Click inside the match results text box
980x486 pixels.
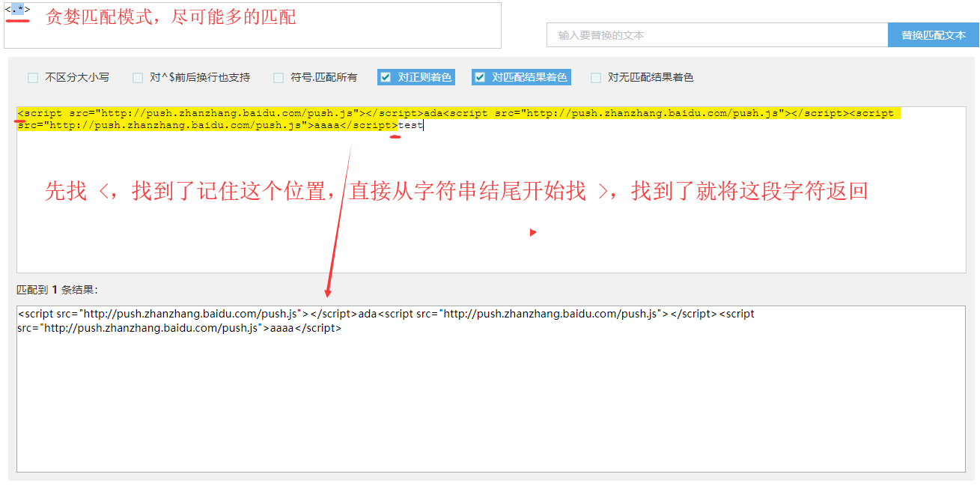click(491, 389)
